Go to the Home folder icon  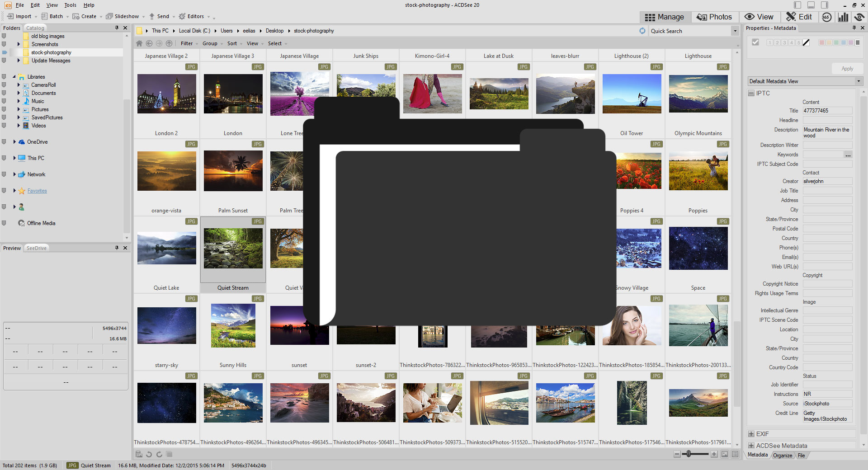coord(139,43)
